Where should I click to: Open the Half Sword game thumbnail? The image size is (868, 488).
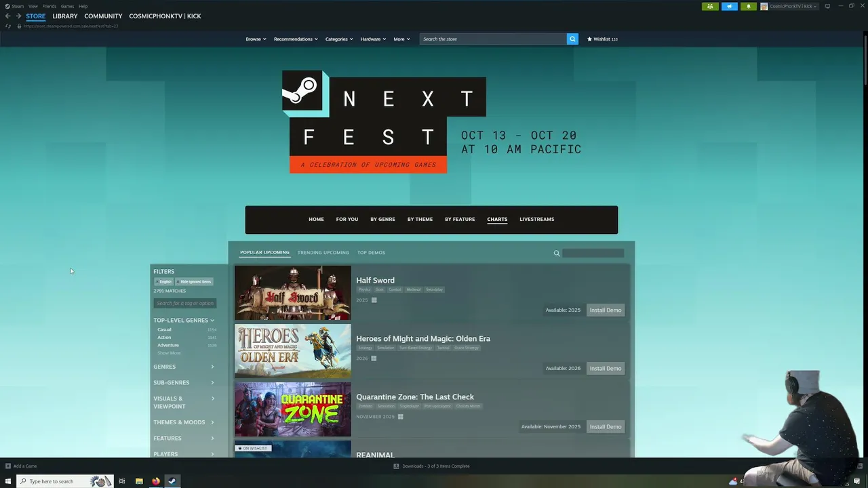293,293
